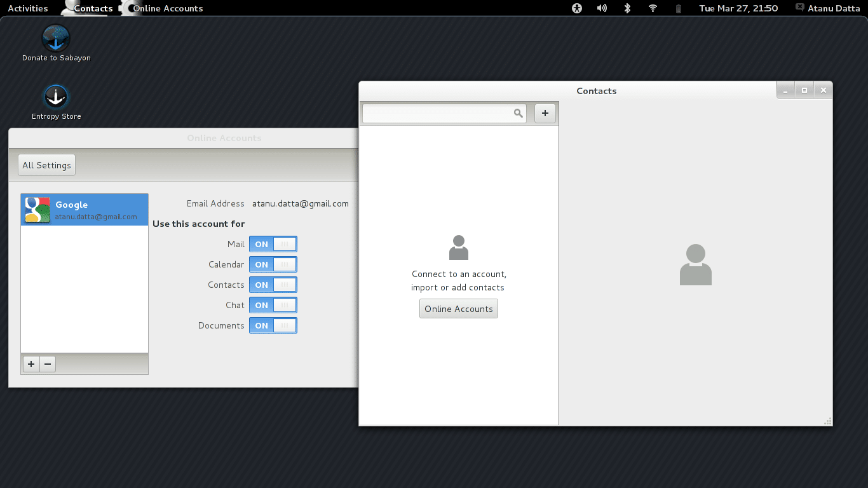This screenshot has height=488, width=868.
Task: Open the Wi-Fi network icon
Action: (x=653, y=8)
